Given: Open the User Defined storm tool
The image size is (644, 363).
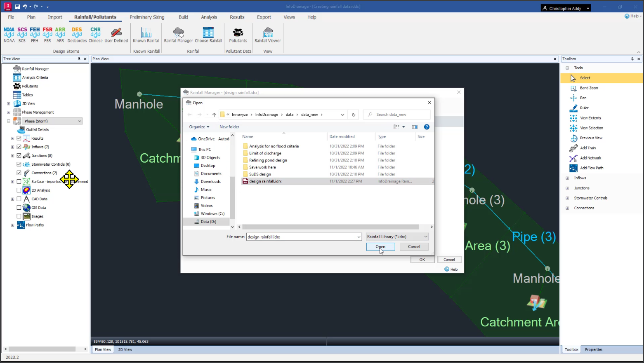Looking at the screenshot, I should [116, 35].
